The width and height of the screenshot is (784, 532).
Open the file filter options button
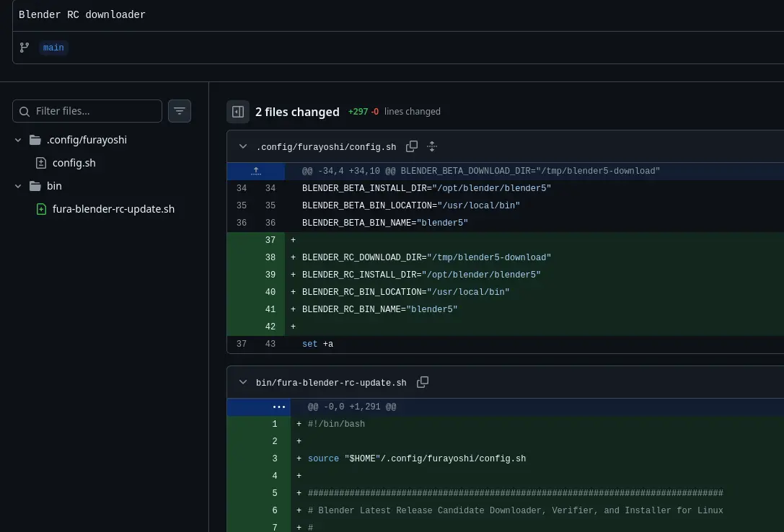tap(180, 111)
